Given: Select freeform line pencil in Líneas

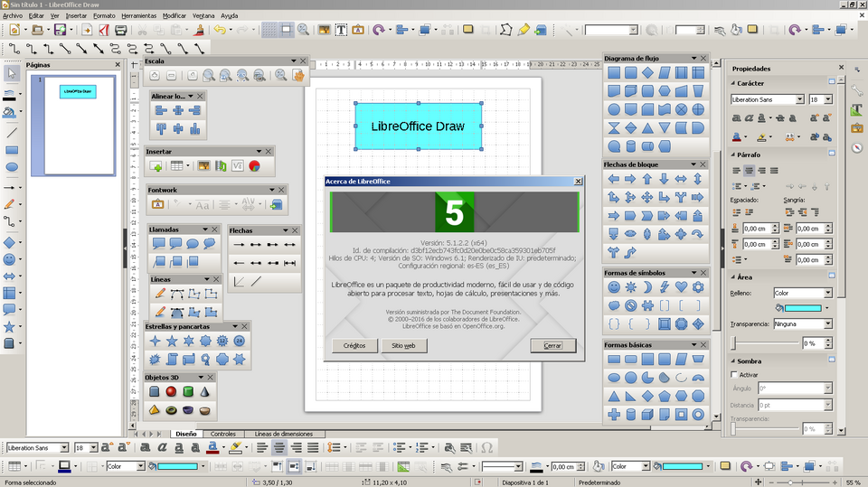Looking at the screenshot, I should [160, 294].
